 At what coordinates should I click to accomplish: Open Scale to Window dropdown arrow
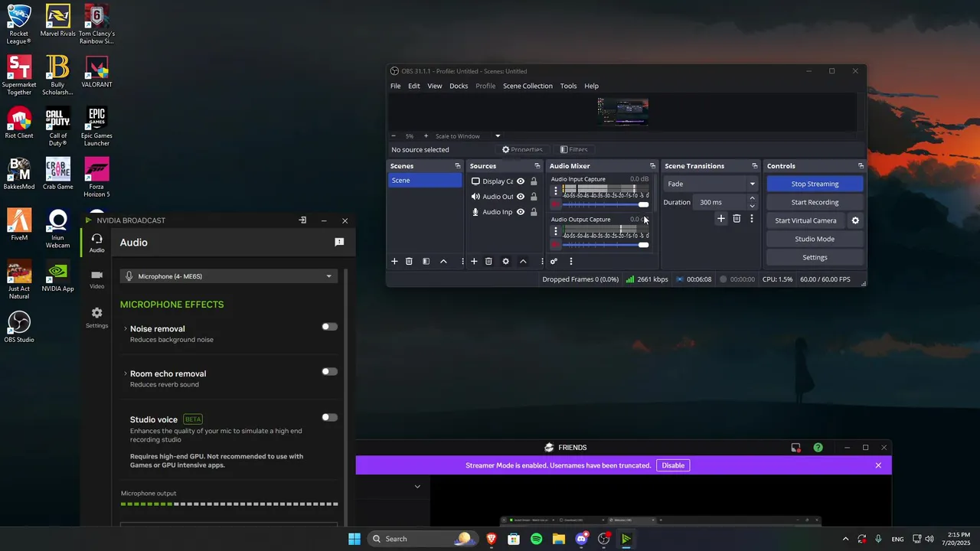[498, 136]
